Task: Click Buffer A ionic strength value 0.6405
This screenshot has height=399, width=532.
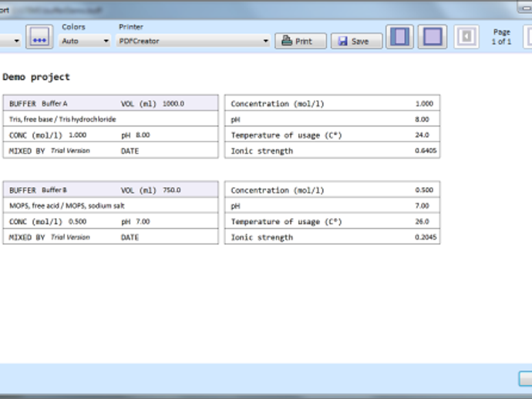Action: tap(426, 150)
